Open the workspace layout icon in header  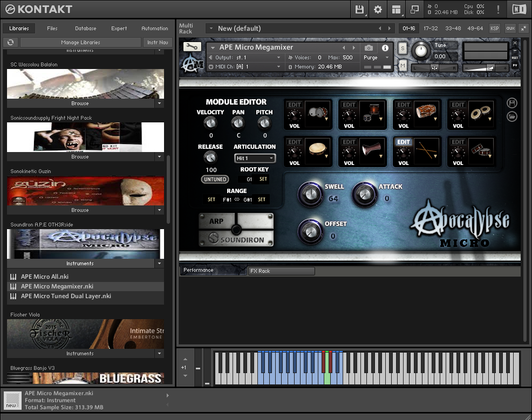(396, 10)
